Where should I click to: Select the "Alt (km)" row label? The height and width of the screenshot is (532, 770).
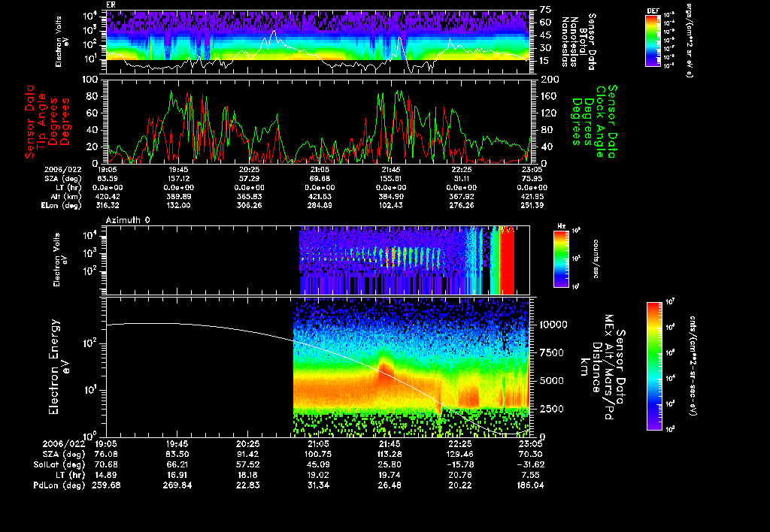[65, 196]
